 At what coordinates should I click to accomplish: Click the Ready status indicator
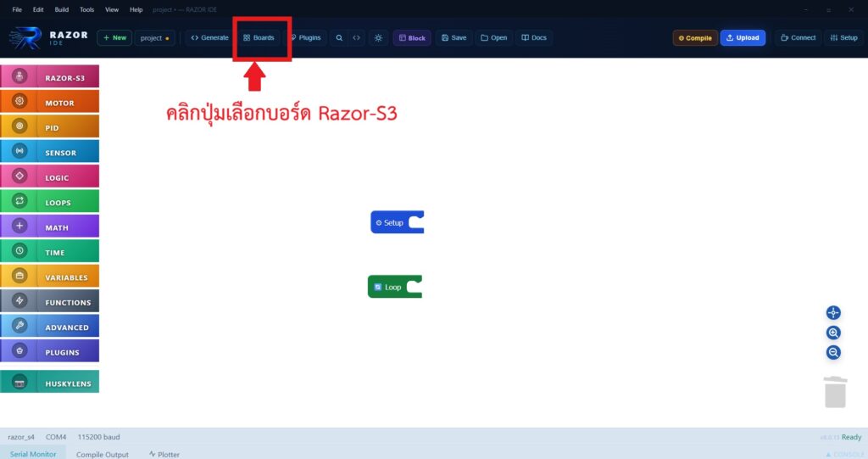tap(851, 437)
